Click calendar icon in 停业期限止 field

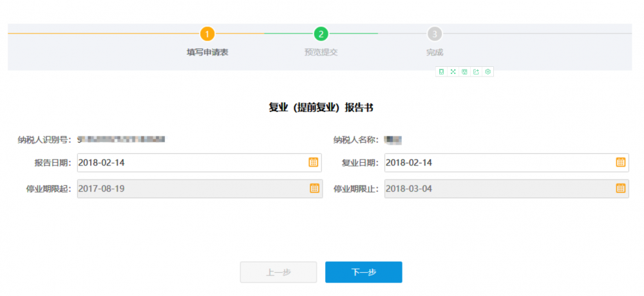coord(620,189)
